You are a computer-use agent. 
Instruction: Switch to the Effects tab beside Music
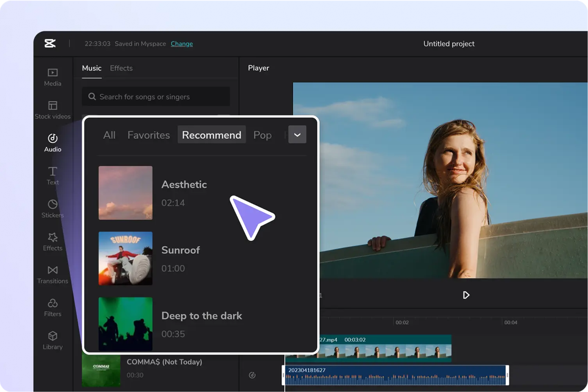coord(121,68)
